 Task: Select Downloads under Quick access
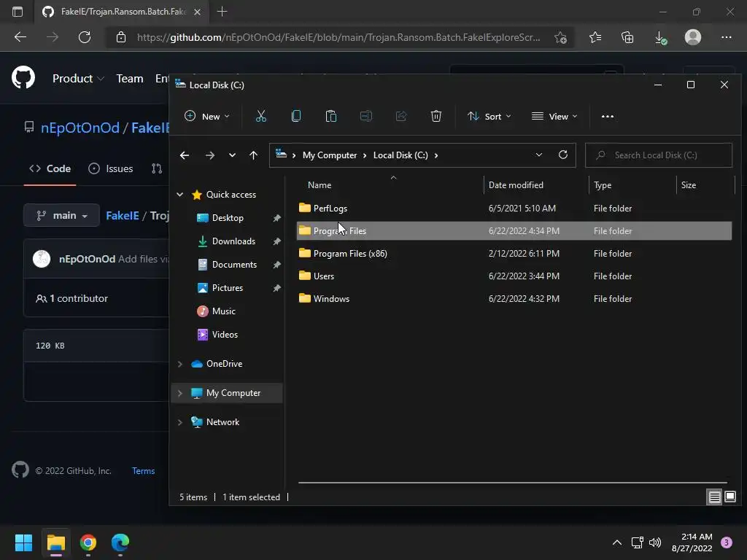tap(233, 241)
